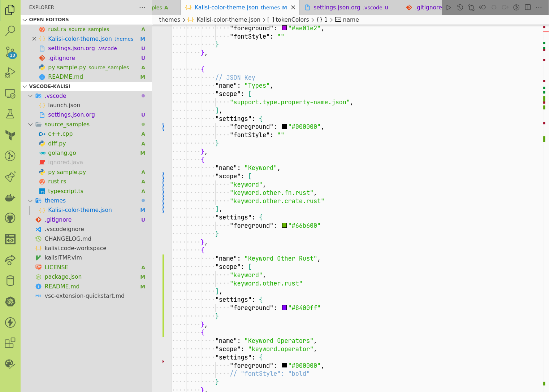This screenshot has height=392, width=549.
Task: Split the editor to the right
Action: click(528, 7)
